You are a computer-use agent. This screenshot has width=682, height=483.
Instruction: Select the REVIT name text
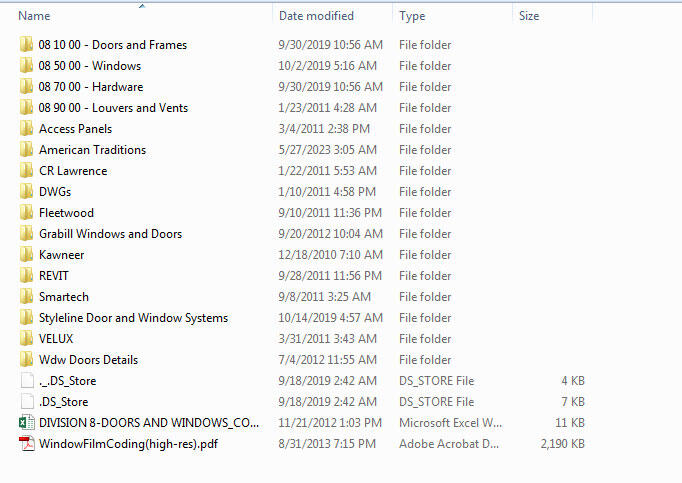53,275
